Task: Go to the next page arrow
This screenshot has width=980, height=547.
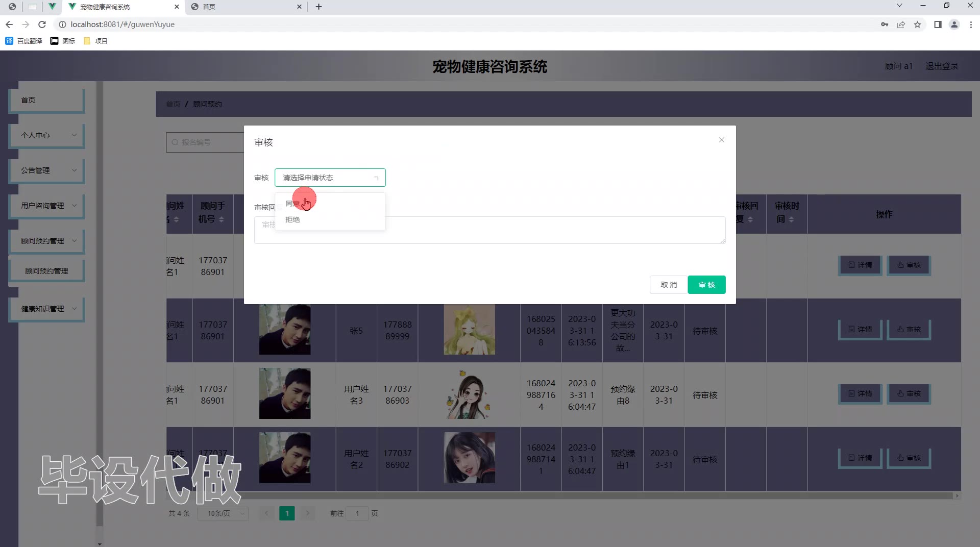Action: (307, 513)
